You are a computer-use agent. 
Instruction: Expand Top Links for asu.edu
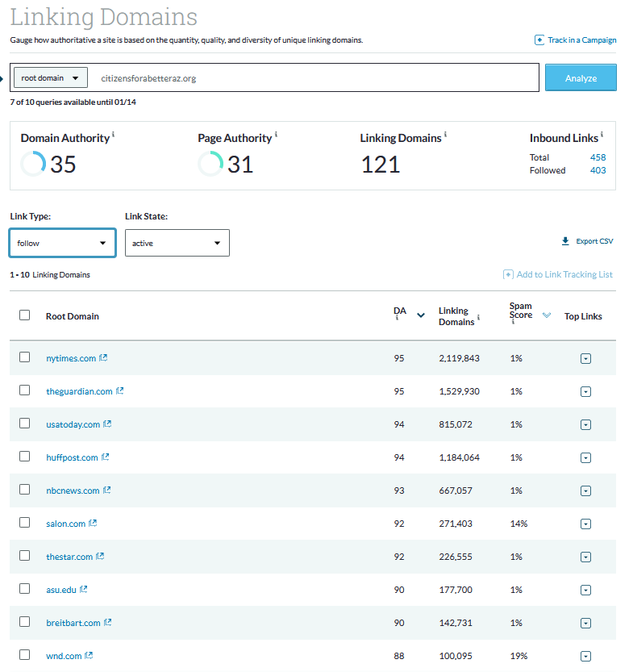pyautogui.click(x=585, y=591)
